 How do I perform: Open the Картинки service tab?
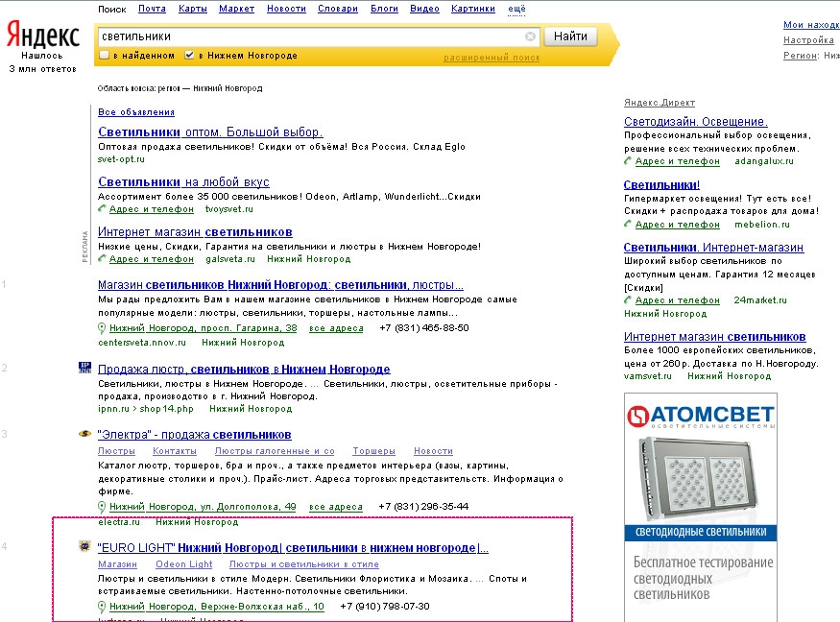[473, 9]
